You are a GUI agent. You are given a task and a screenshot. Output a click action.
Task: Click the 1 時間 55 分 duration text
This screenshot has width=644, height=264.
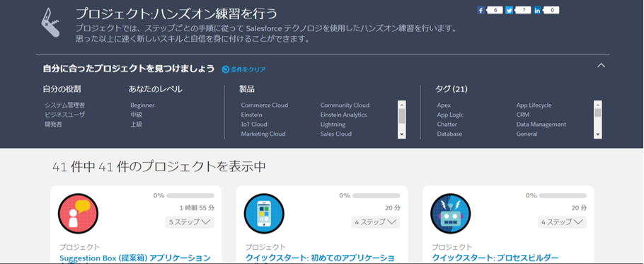pos(197,208)
